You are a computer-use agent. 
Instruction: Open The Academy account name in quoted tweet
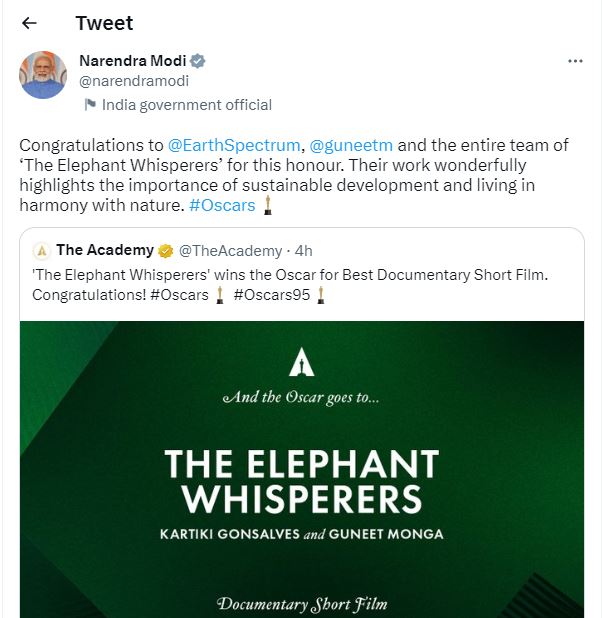[x=105, y=250]
